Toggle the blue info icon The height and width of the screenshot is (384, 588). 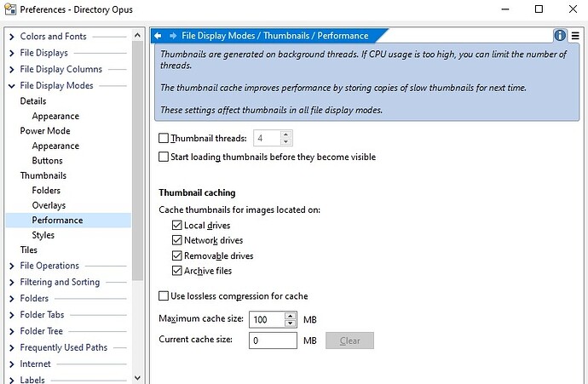tap(560, 36)
